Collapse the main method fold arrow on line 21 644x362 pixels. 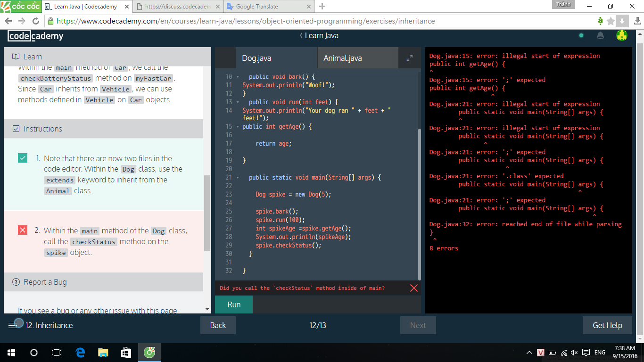(238, 178)
